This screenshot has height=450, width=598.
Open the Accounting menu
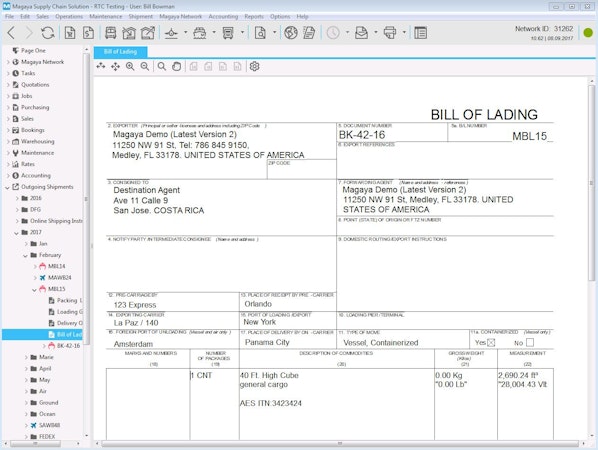point(223,16)
